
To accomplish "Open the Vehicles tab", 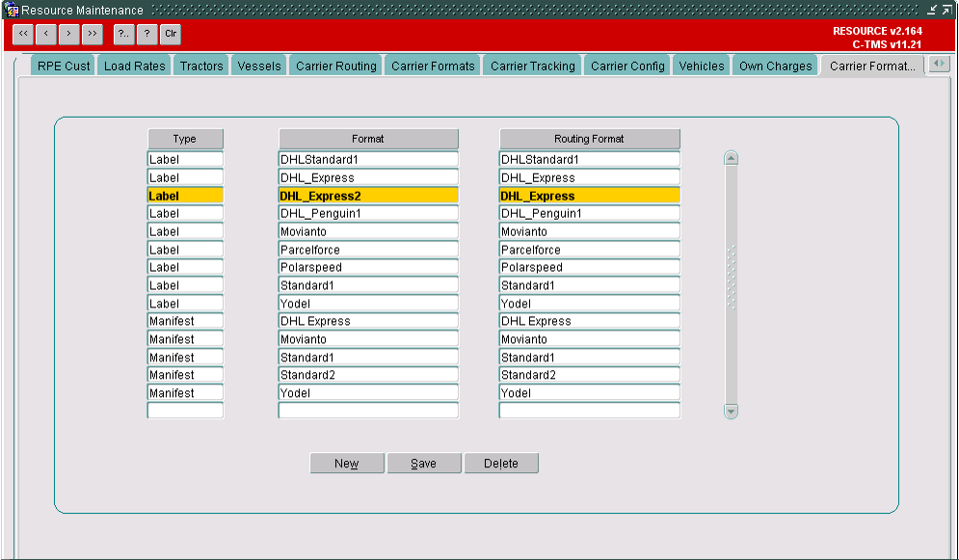I will pos(701,67).
